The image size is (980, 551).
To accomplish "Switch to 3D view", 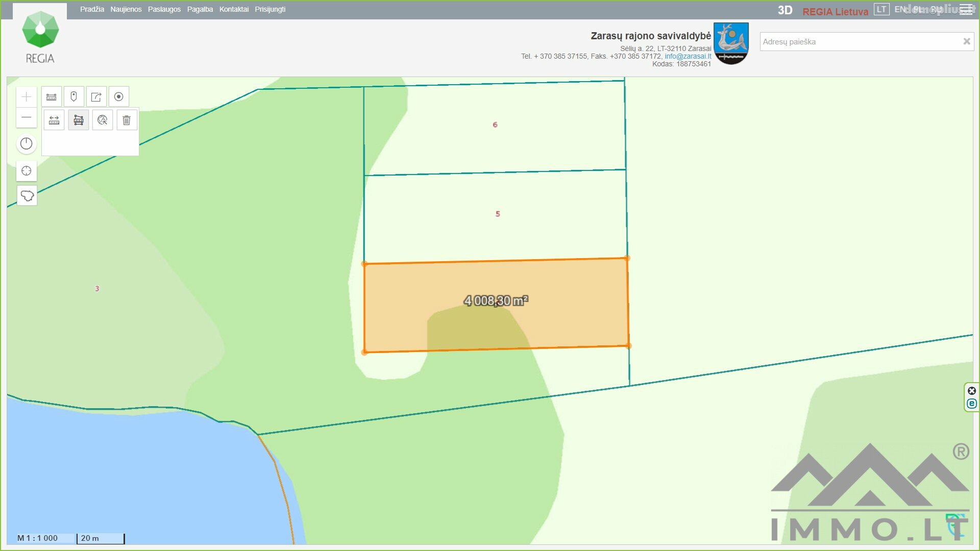I will point(785,11).
